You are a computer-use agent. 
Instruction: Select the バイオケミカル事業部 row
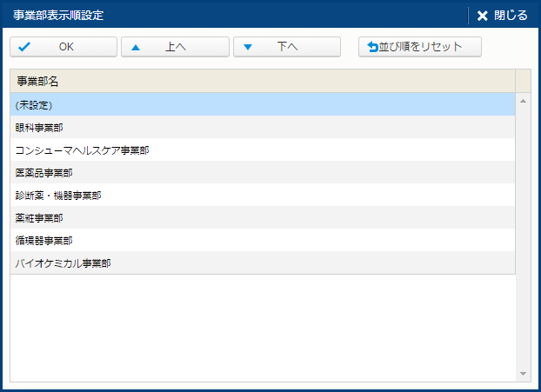click(261, 262)
